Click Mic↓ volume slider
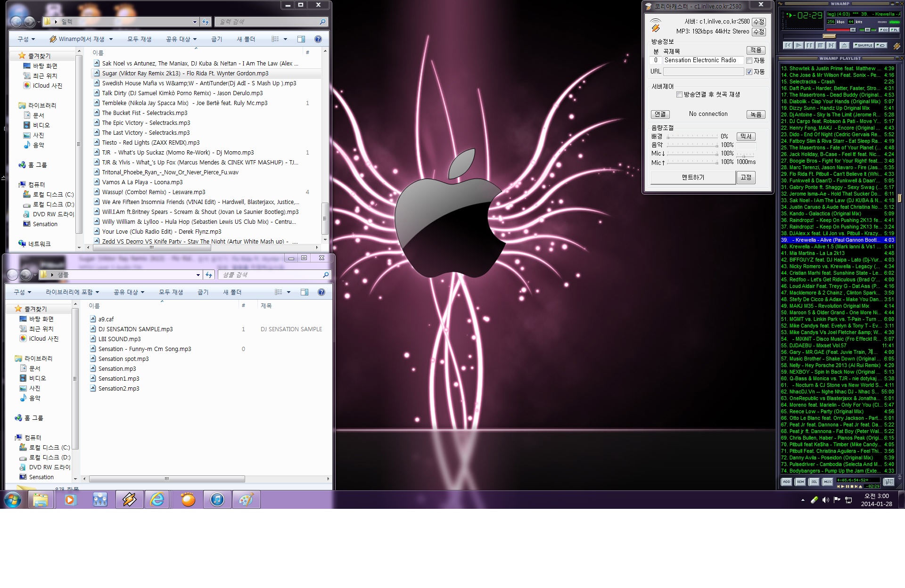 point(692,154)
